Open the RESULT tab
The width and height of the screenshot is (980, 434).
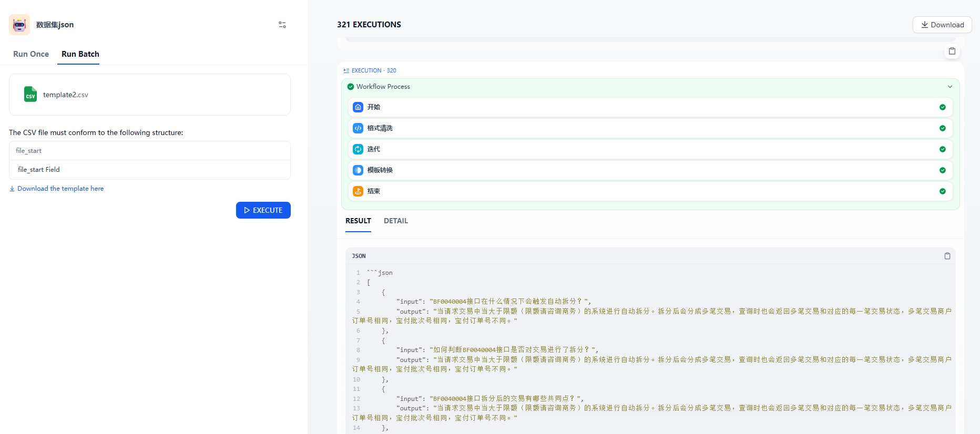[x=358, y=221]
